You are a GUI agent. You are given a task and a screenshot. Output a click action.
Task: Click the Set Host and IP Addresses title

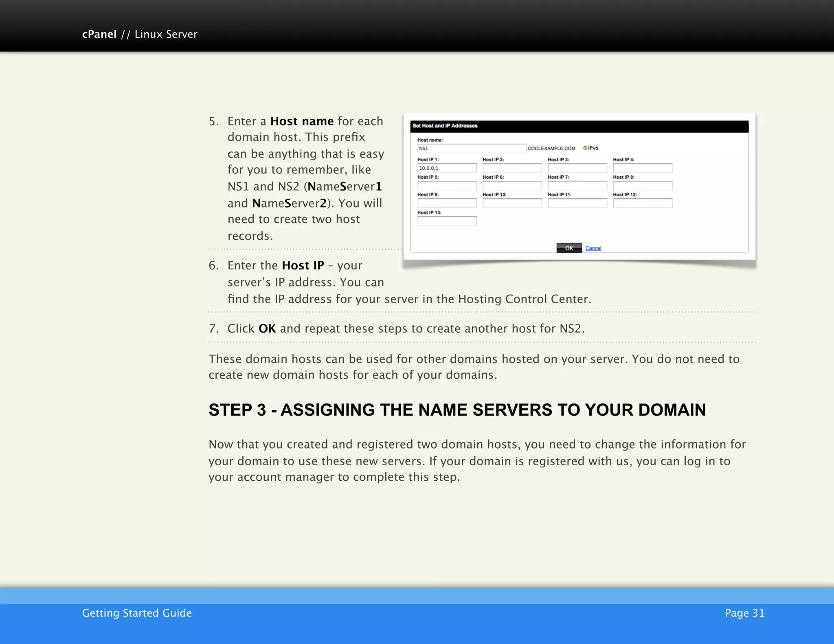click(x=445, y=126)
